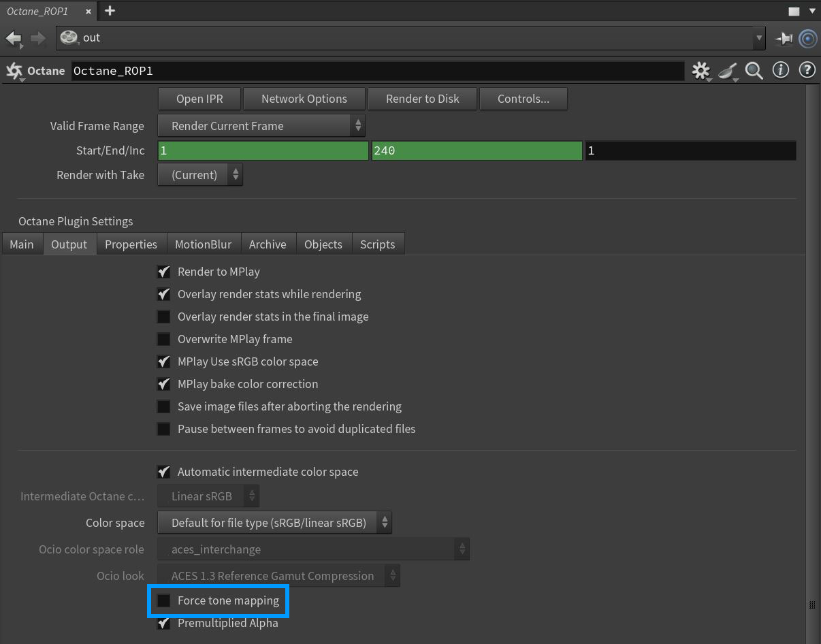
Task: Switch to the Properties tab
Action: click(x=131, y=244)
